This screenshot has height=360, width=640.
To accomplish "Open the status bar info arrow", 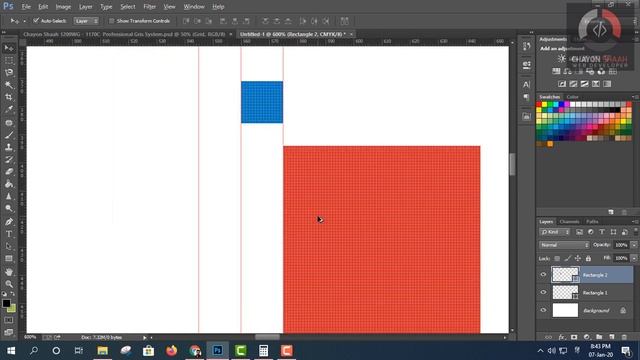I will pyautogui.click(x=144, y=338).
